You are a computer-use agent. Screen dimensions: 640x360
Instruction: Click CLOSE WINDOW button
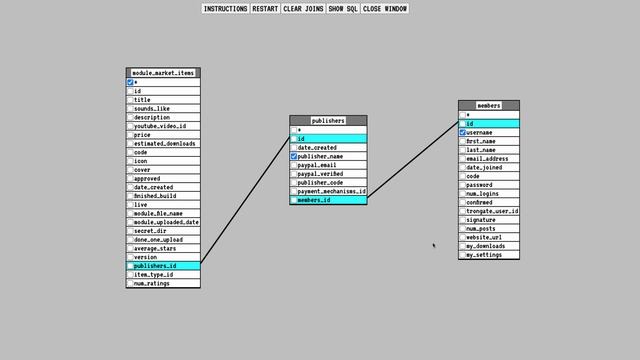click(x=385, y=9)
